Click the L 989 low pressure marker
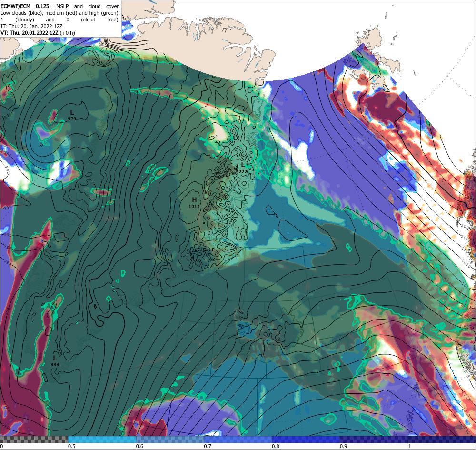Image resolution: width=476 pixels, height=450 pixels. coord(55,361)
